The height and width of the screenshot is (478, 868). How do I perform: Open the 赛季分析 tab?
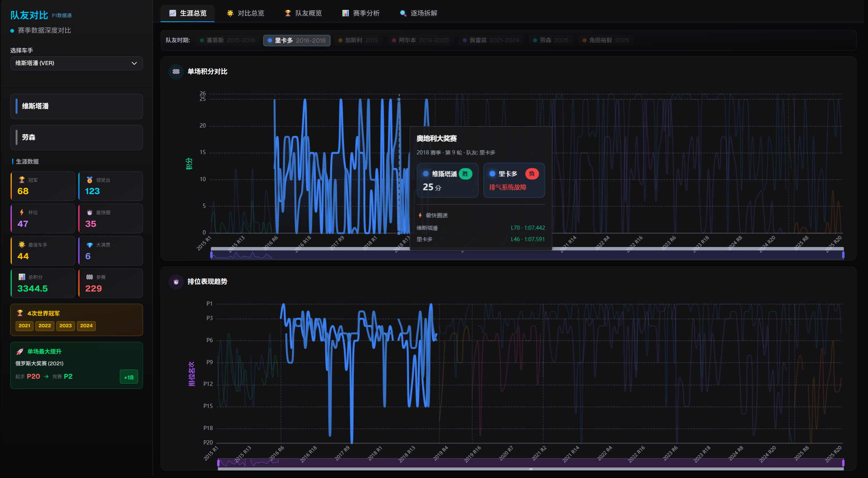[x=361, y=13]
